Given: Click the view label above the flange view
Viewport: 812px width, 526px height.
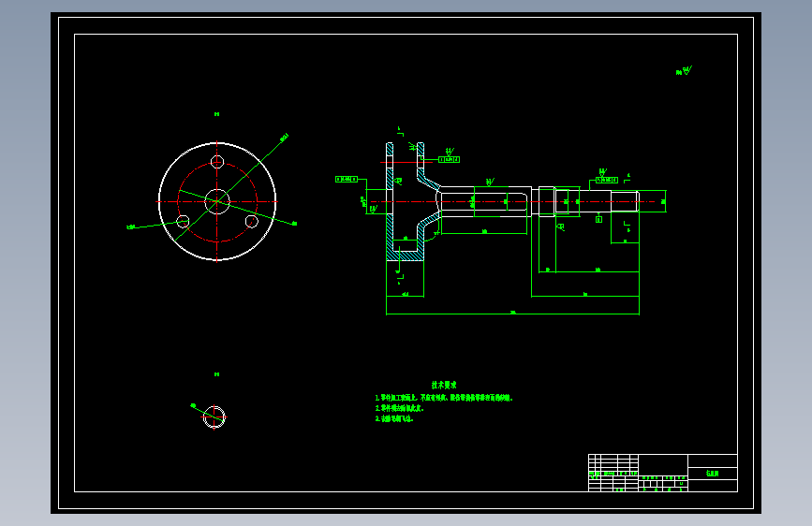Looking at the screenshot, I should [x=217, y=114].
